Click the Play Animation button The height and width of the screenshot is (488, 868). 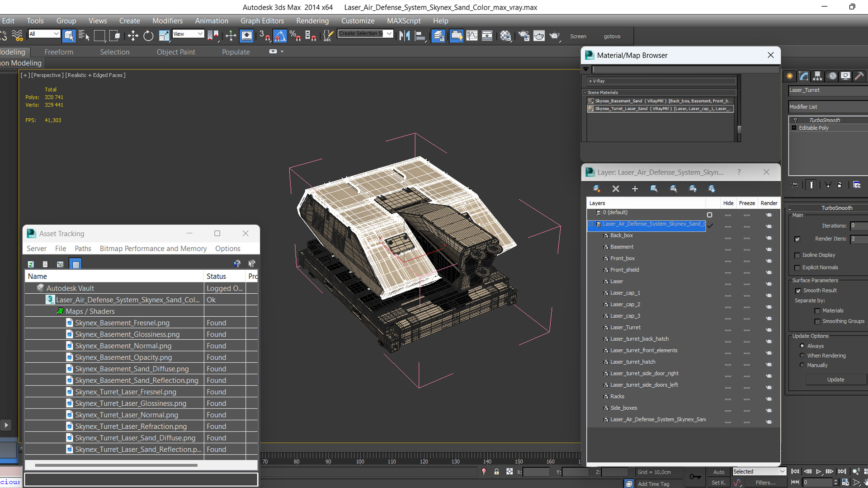pos(818,472)
